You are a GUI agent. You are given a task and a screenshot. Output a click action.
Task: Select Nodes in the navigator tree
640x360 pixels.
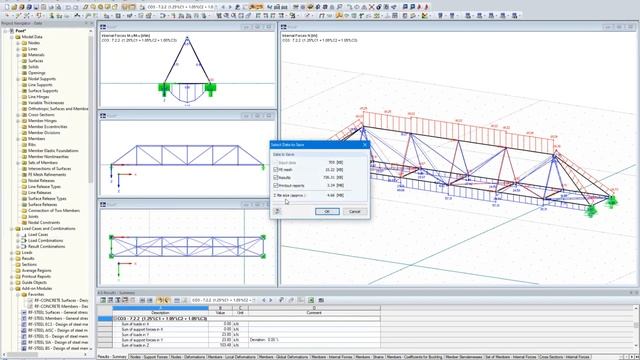click(34, 43)
